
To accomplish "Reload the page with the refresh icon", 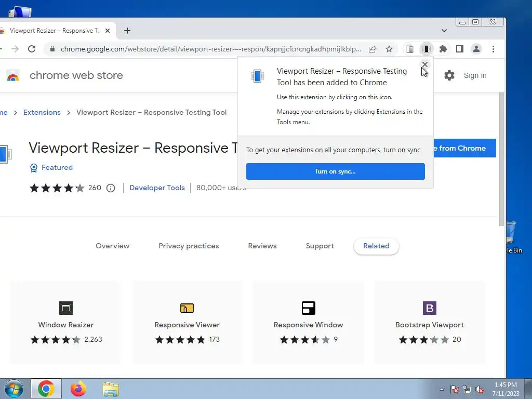I will pyautogui.click(x=32, y=49).
